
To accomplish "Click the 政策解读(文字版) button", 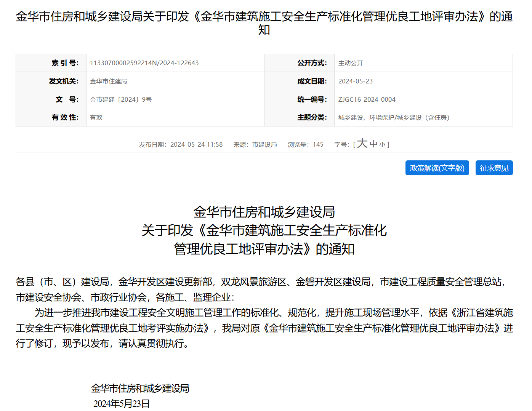I will [x=437, y=168].
